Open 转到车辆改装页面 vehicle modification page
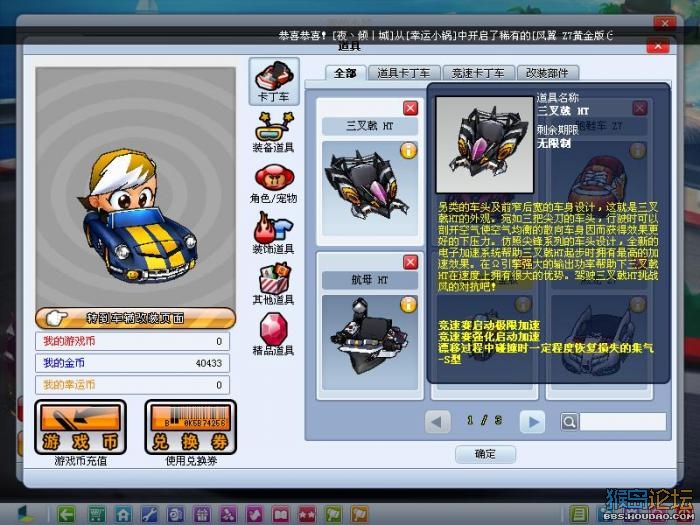 [135, 318]
